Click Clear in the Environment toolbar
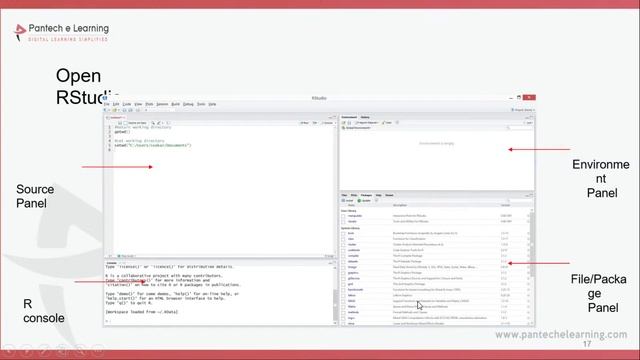 (387, 122)
